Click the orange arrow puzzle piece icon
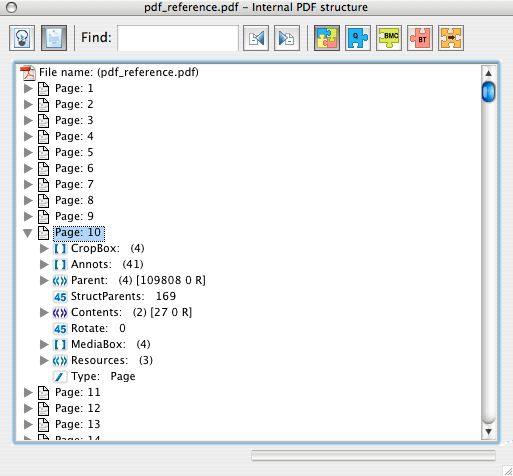The height and width of the screenshot is (476, 513). coord(451,38)
